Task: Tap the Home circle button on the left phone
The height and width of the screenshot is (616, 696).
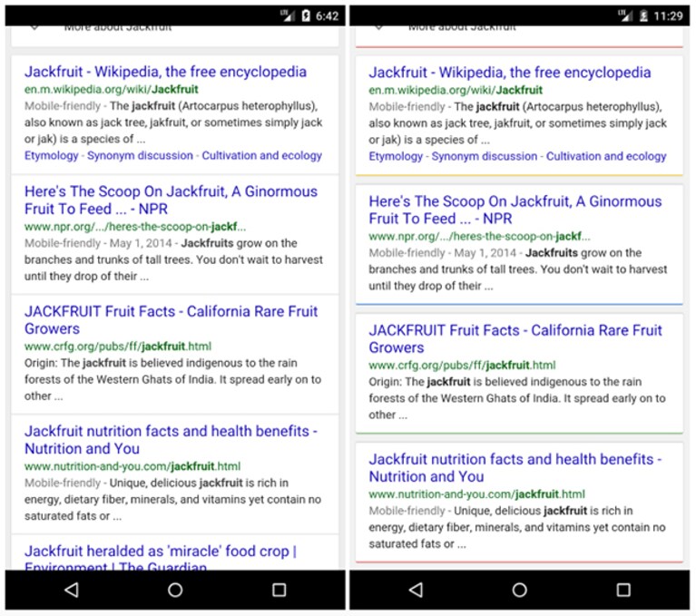Action: pos(175,590)
